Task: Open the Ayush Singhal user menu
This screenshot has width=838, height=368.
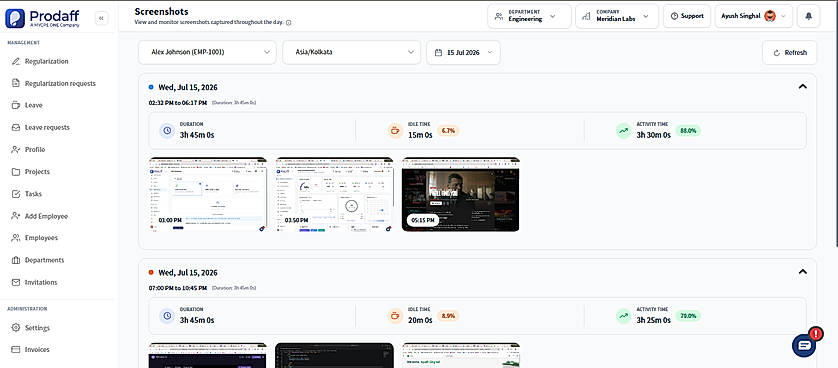Action: point(754,16)
